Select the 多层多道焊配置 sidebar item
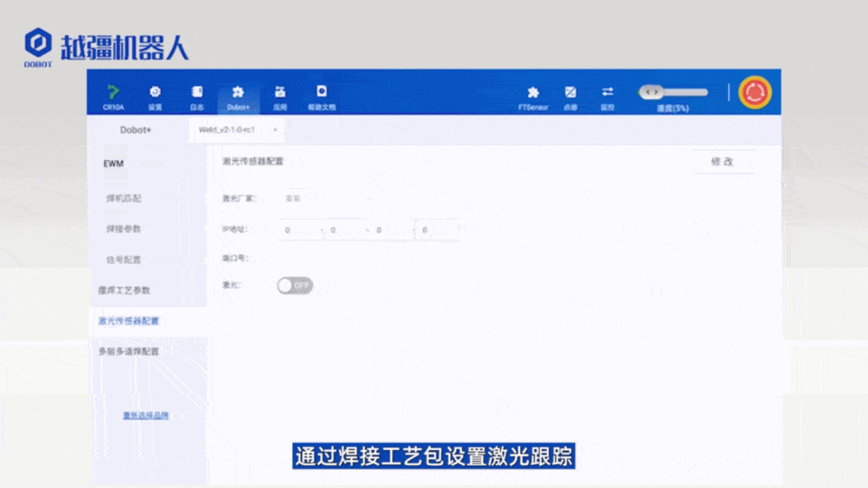 pos(128,352)
